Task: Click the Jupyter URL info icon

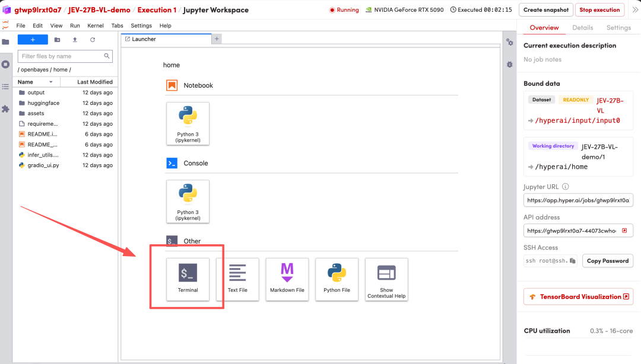Action: click(566, 187)
